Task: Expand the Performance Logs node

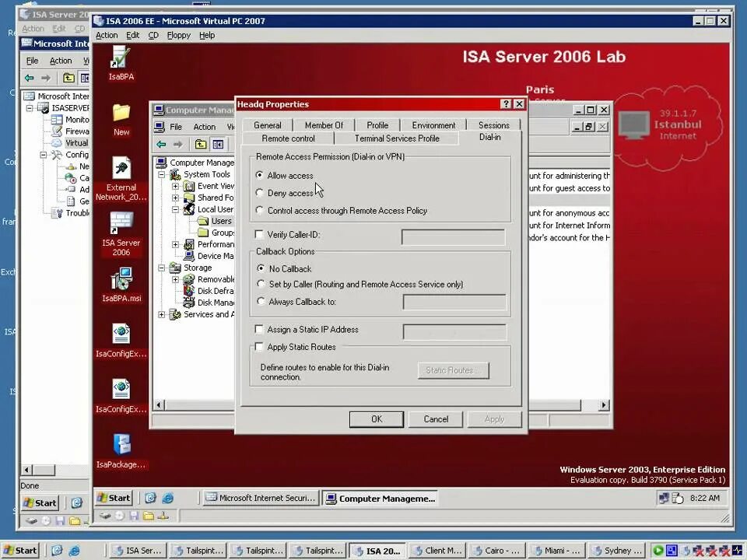Action: [x=175, y=244]
